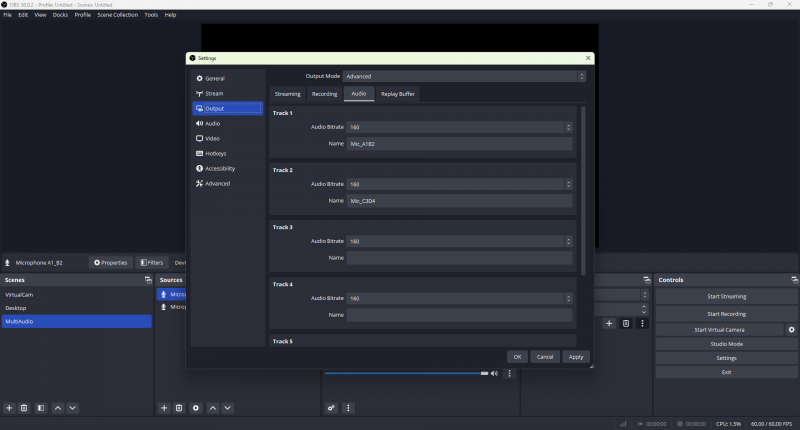Open the Docks menu
800x430 pixels.
(60, 15)
